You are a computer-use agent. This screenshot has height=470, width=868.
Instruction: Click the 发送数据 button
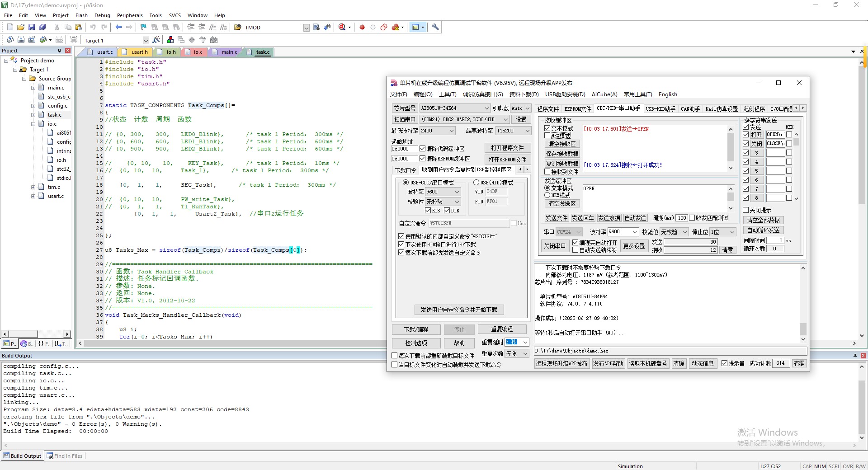coord(609,218)
